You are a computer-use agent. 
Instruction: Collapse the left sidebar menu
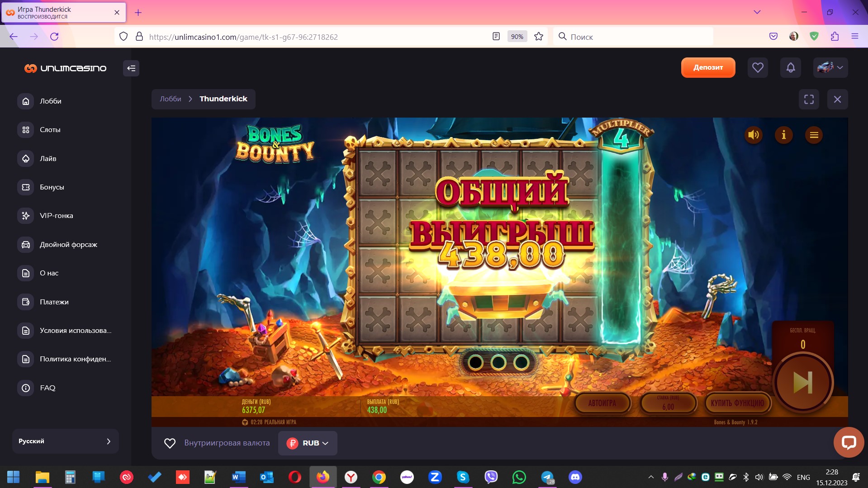(131, 68)
